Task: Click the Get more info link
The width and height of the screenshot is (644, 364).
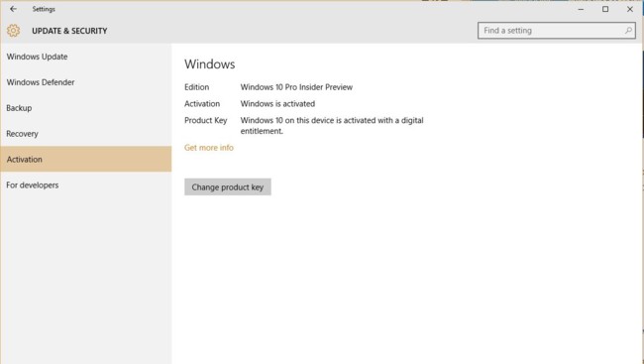Action: pos(209,148)
